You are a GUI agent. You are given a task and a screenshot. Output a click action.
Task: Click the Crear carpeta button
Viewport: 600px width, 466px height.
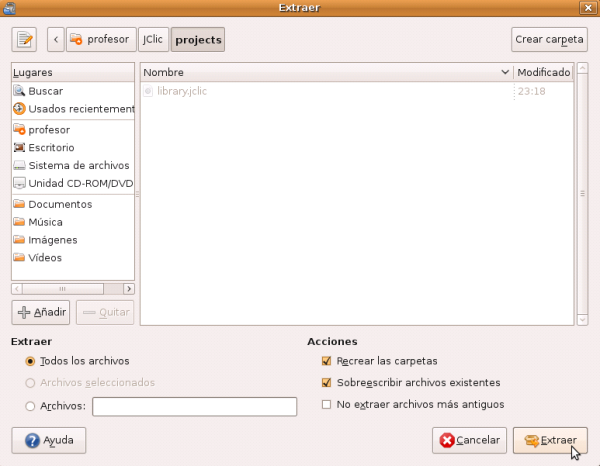tap(548, 40)
